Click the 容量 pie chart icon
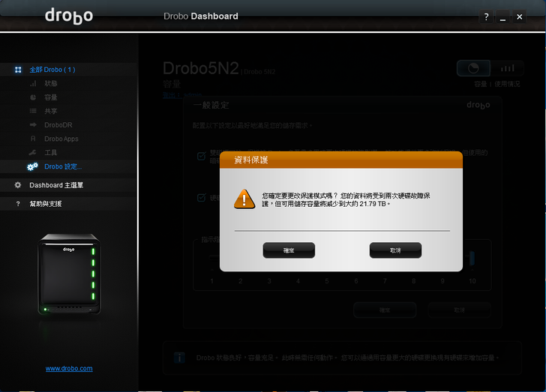Image resolution: width=546 pixels, height=392 pixels. point(33,97)
